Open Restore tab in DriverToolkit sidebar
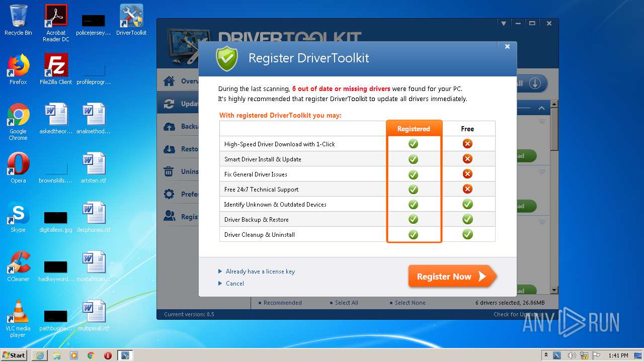 tap(178, 149)
